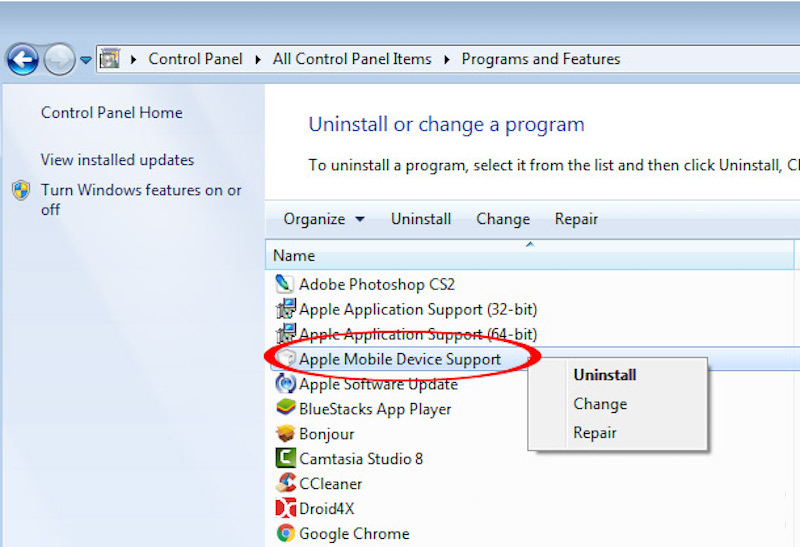Open the Organize dropdown menu
Image resolution: width=800 pixels, height=547 pixels.
[323, 219]
